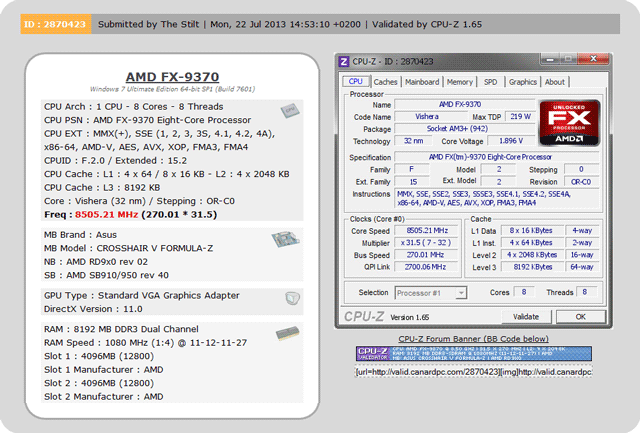Click the Revision value OR-C0
The image size is (640, 433).
(x=581, y=182)
